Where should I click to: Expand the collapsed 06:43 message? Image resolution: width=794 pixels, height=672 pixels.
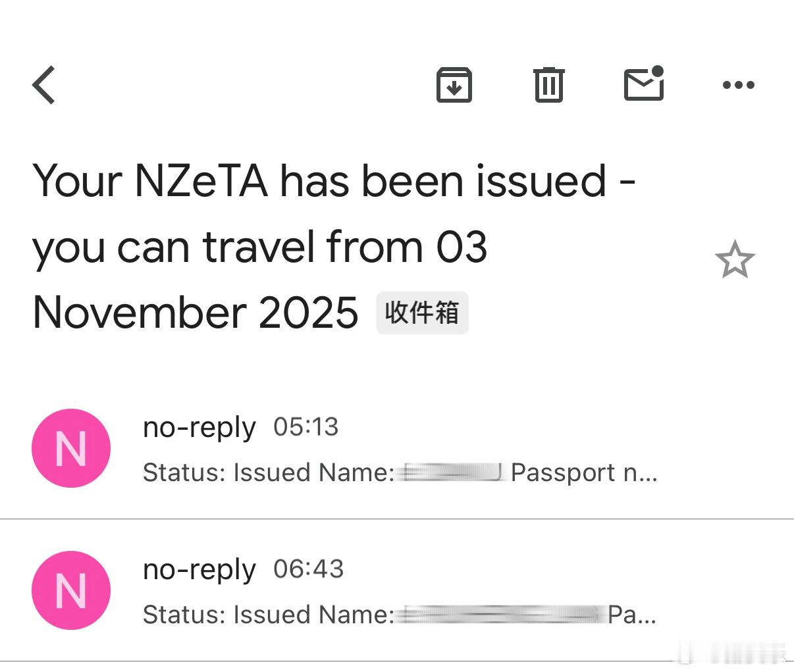395,590
